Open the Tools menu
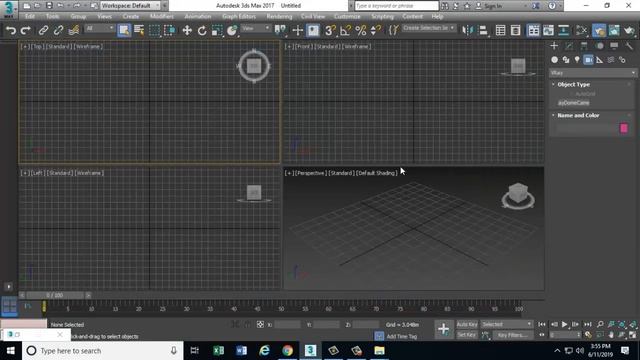This screenshot has height=360, width=640. (52, 16)
